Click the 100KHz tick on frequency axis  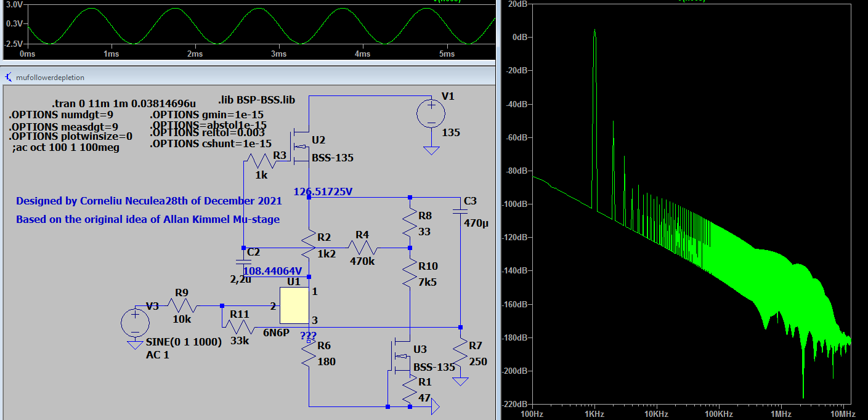point(718,414)
